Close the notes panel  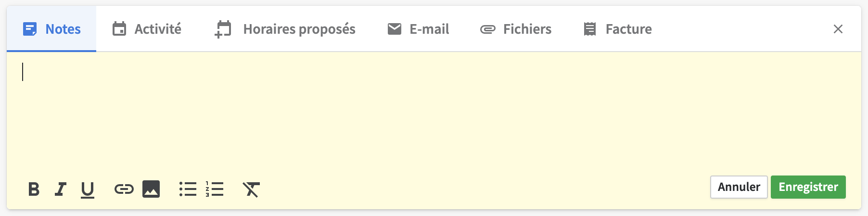coord(838,29)
